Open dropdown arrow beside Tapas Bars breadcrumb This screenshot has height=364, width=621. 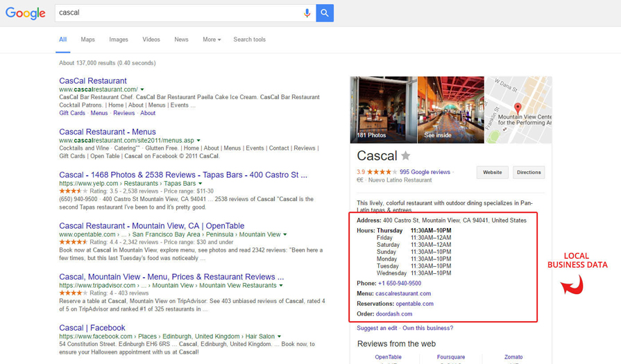(201, 184)
